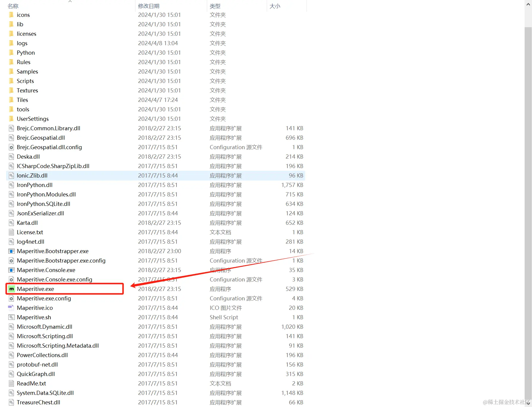Click the logs folder icon
Viewport: 532px width, 407px height.
click(11, 43)
